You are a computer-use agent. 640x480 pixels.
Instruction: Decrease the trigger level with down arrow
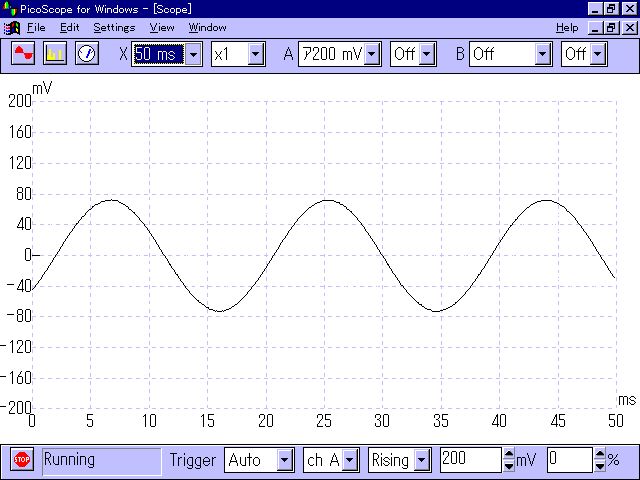tap(509, 466)
